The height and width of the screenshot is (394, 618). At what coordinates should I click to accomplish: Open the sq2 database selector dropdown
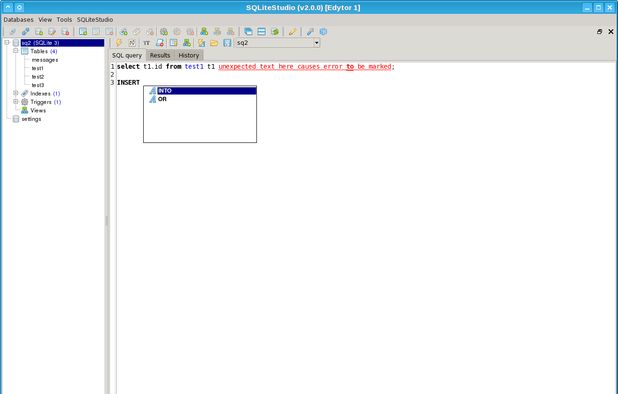tap(277, 43)
